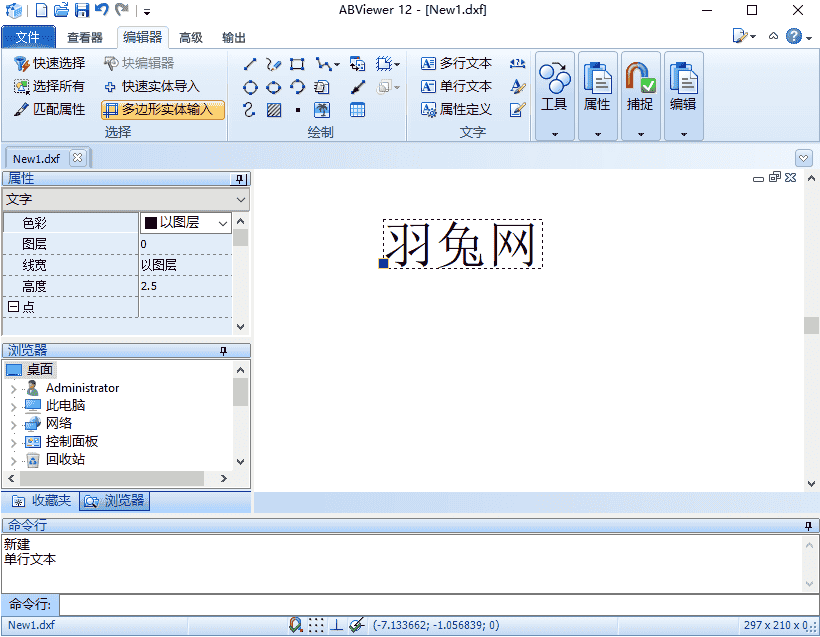Image resolution: width=820 pixels, height=637 pixels.
Task: Select the Rectangle drawing tool
Action: coord(296,64)
